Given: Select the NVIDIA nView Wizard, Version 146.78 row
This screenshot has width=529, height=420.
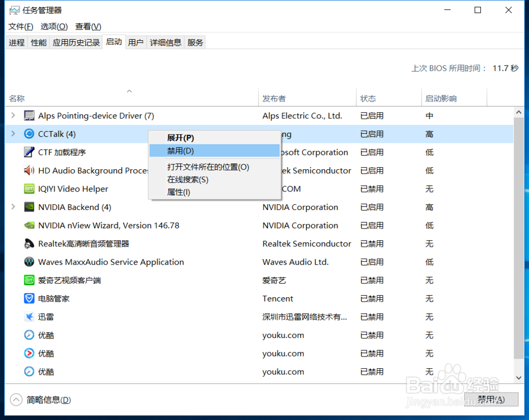Looking at the screenshot, I should (x=259, y=225).
